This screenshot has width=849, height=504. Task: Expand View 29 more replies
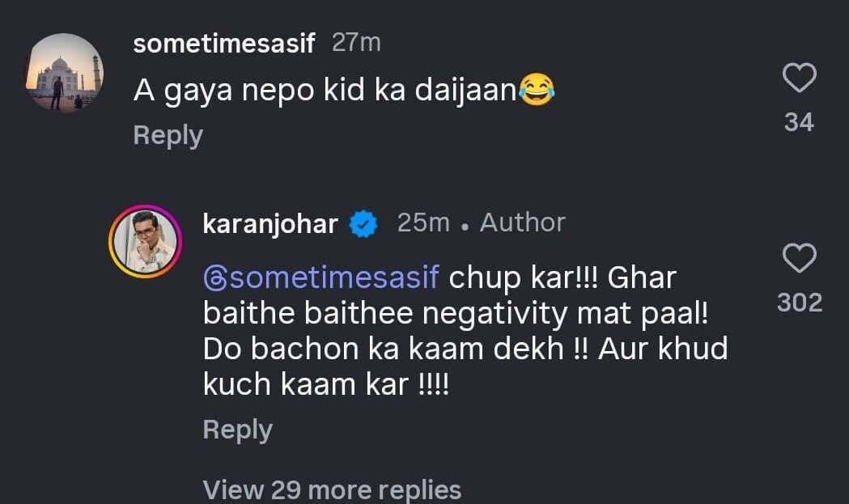click(x=332, y=489)
